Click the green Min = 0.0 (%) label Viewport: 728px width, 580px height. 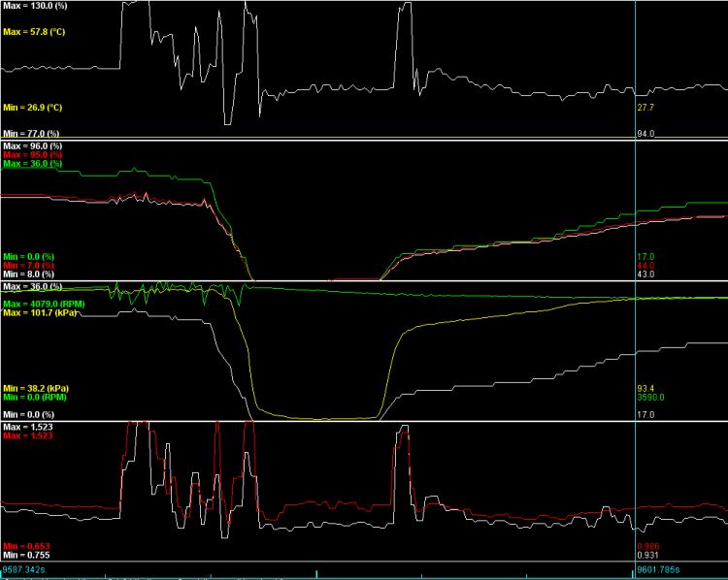tap(28, 256)
